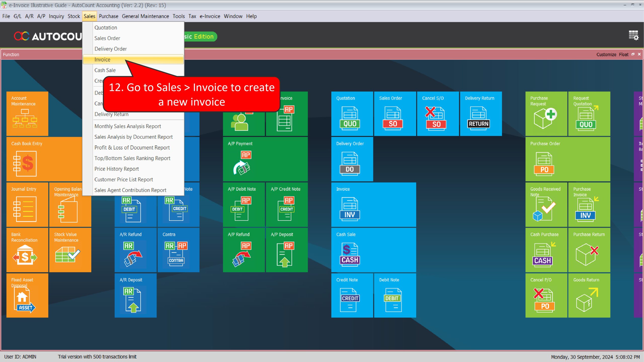
Task: Click Float in Function panel header
Action: tap(624, 55)
